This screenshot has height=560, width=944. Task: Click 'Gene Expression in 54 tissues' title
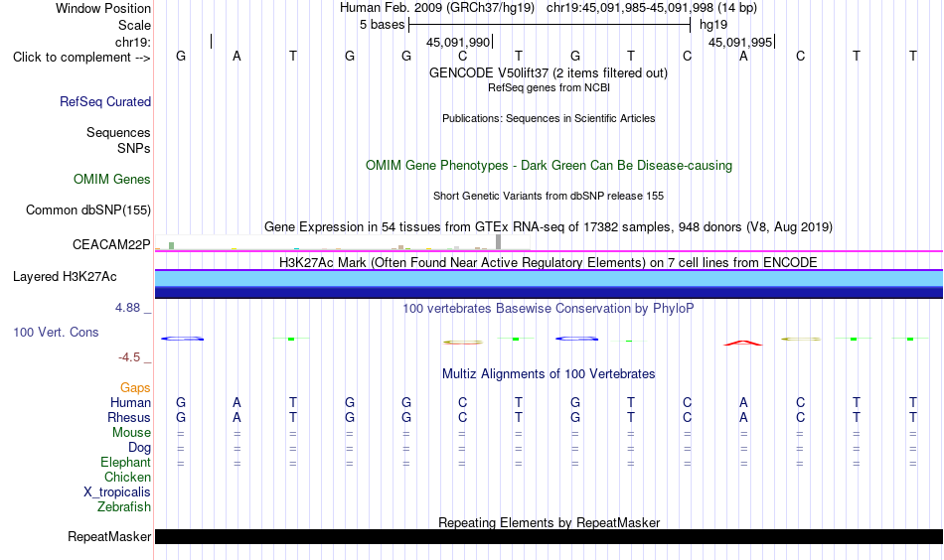click(x=549, y=226)
